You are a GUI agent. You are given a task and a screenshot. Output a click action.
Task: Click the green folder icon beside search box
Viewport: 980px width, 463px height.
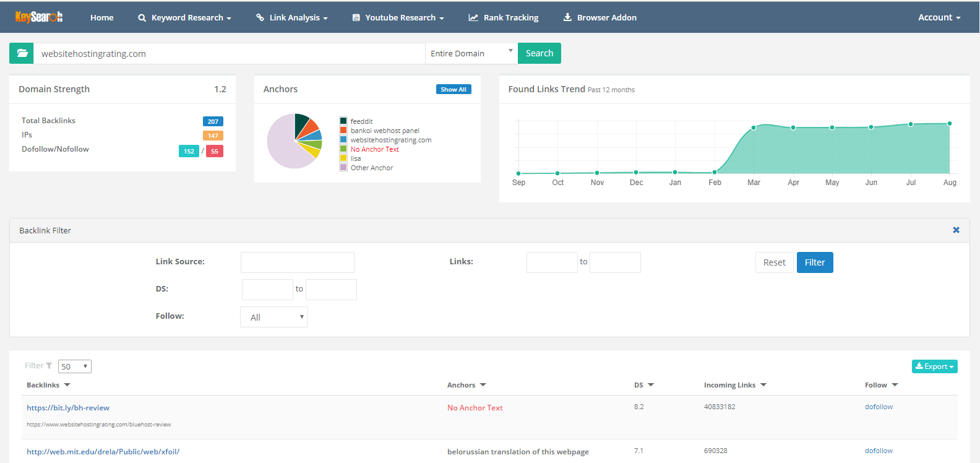22,53
